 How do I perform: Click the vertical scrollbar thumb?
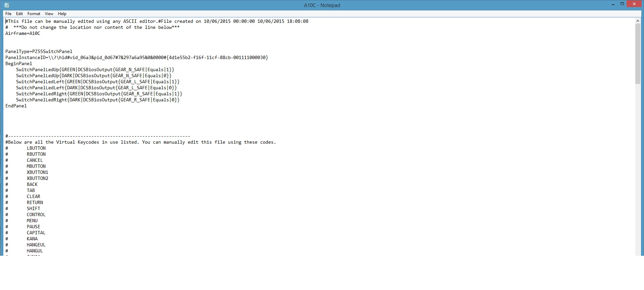click(x=638, y=54)
